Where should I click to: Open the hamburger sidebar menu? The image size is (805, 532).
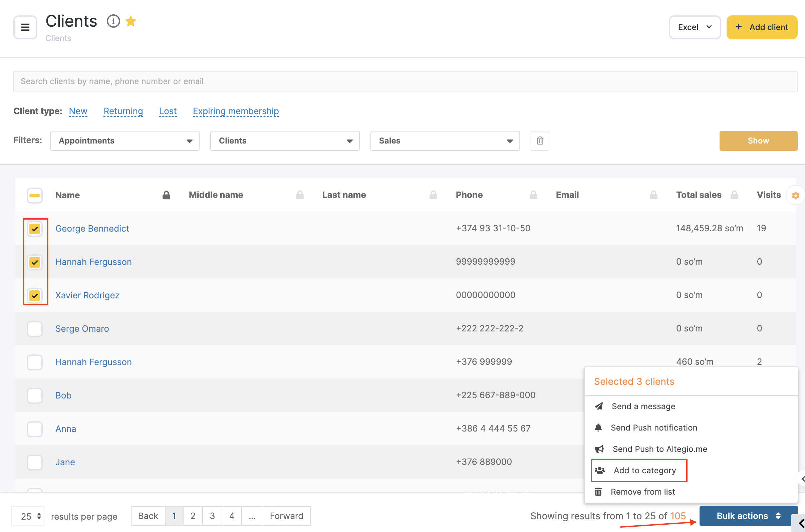[25, 27]
